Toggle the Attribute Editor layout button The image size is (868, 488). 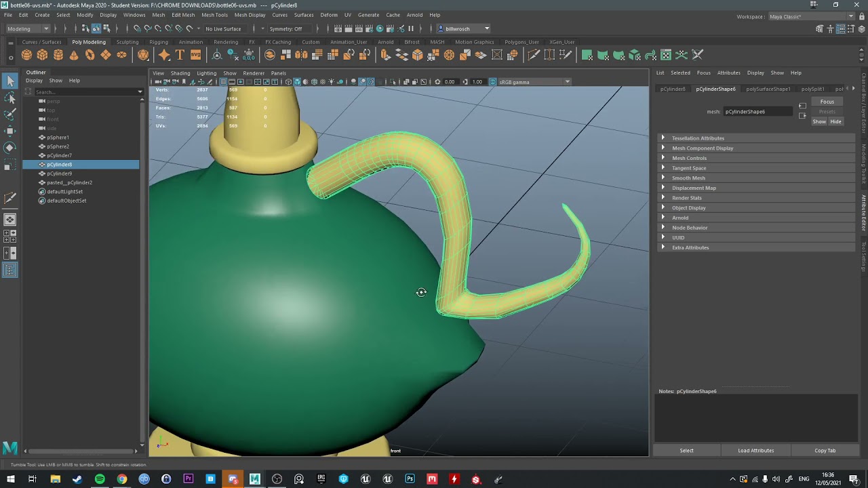(x=840, y=28)
